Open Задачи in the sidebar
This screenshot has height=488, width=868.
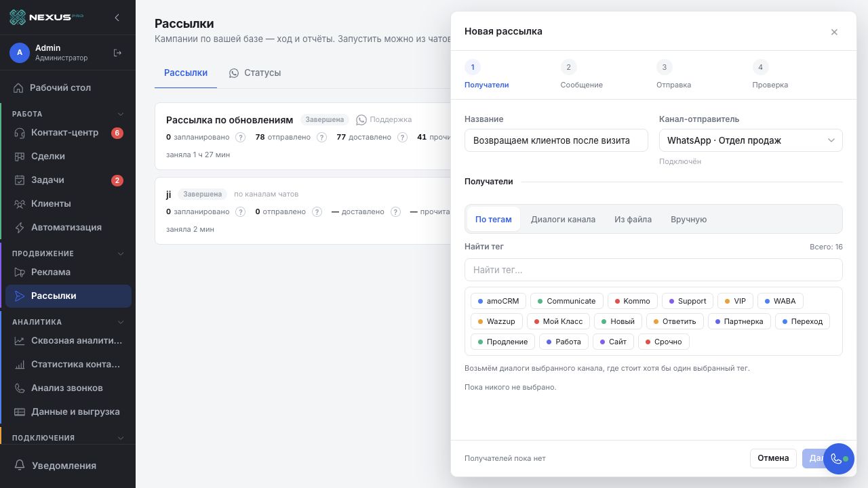(x=68, y=180)
